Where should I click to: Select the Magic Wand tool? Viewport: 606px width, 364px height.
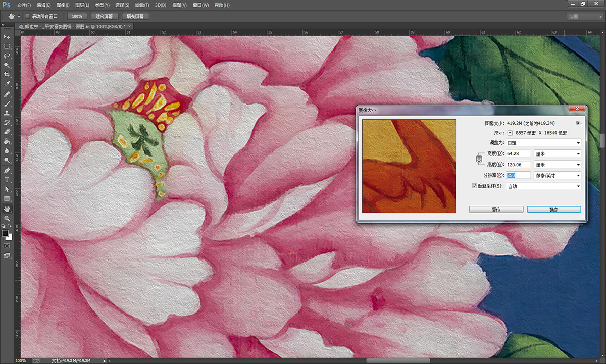7,65
